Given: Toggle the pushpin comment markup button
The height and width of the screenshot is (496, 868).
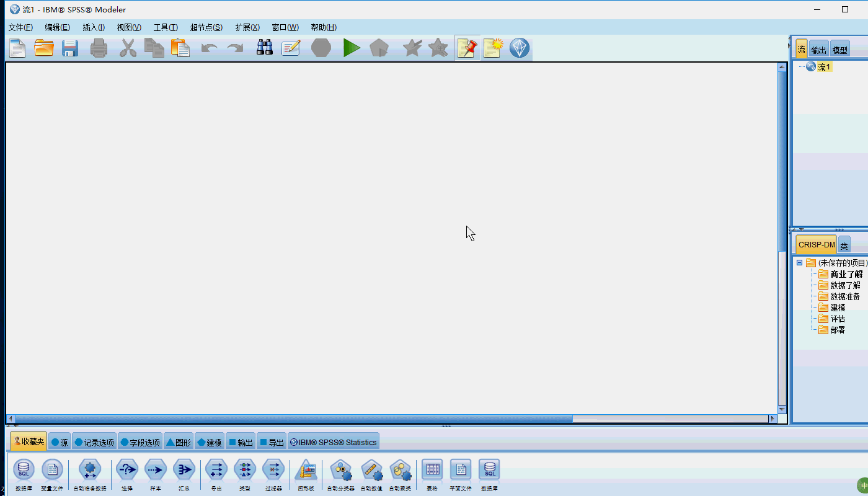Looking at the screenshot, I should click(467, 48).
